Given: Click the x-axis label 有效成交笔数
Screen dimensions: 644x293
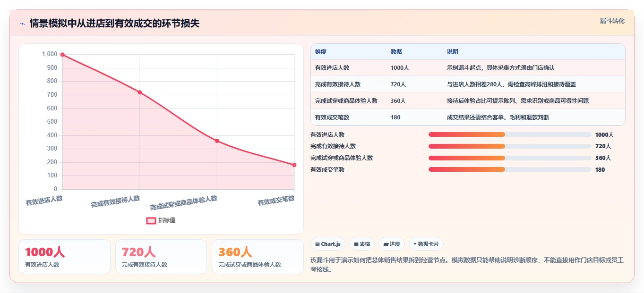Looking at the screenshot, I should (276, 201).
